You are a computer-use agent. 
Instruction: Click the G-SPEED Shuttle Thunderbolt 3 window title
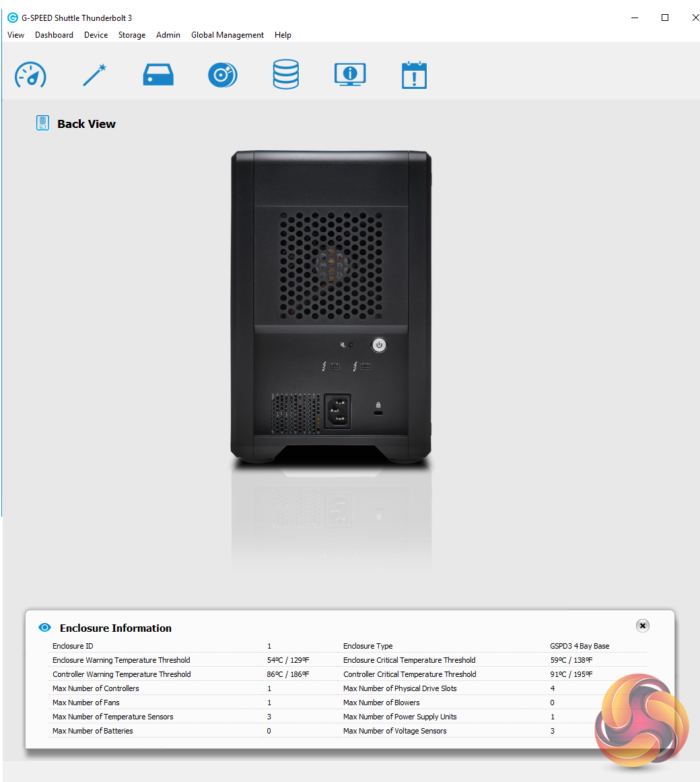click(x=77, y=18)
